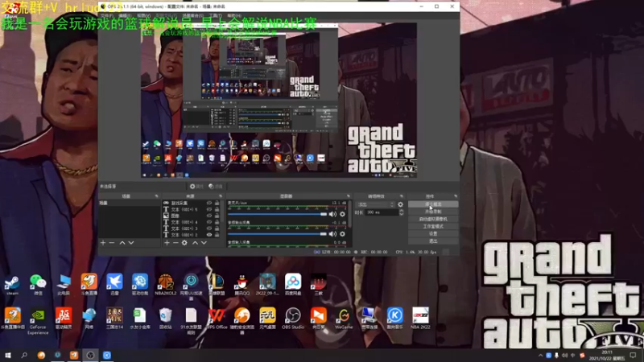Toggle visibility of 文本 (GDI+) 2 source
The width and height of the screenshot is (644, 362).
209,235
